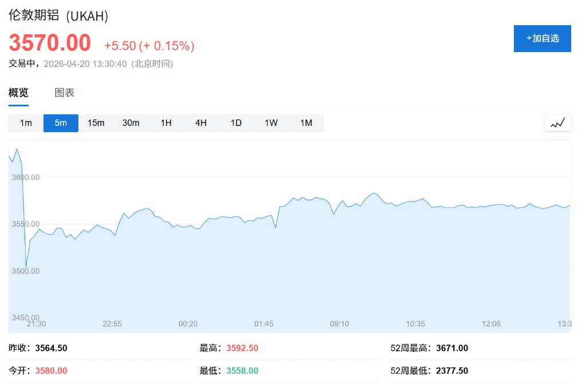This screenshot has width=586, height=392.
Task: Click the 伦敦期铝 (UKAH) title
Action: [x=58, y=15]
